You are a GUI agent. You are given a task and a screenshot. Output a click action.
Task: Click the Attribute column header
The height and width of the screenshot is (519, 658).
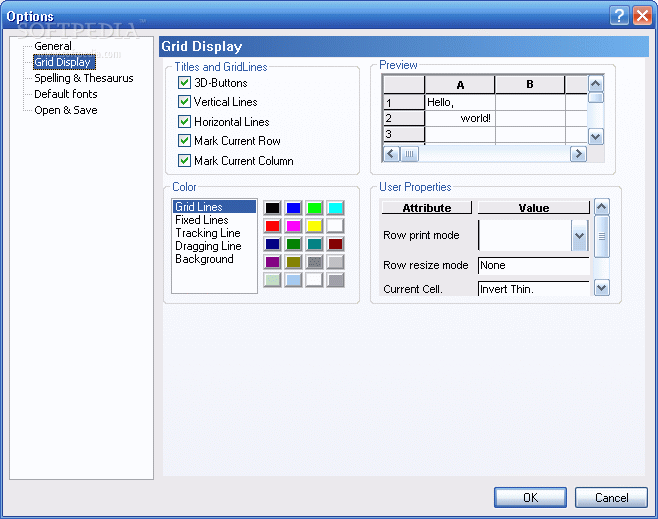click(x=427, y=208)
